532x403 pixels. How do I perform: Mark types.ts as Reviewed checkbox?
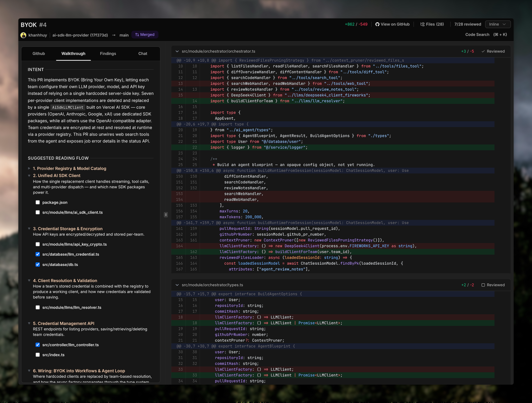point(483,285)
